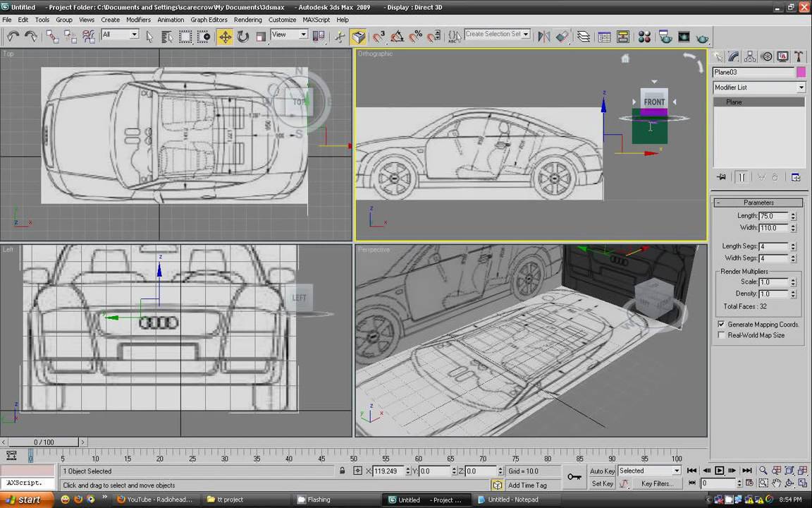Open the Material Editor icon
The height and width of the screenshot is (508, 812).
[x=644, y=37]
